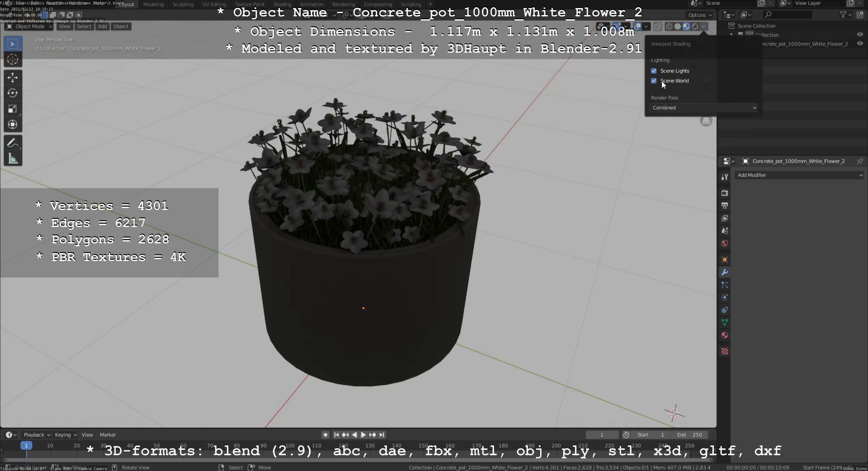Open Texture Properties checkerboard tab

click(725, 351)
